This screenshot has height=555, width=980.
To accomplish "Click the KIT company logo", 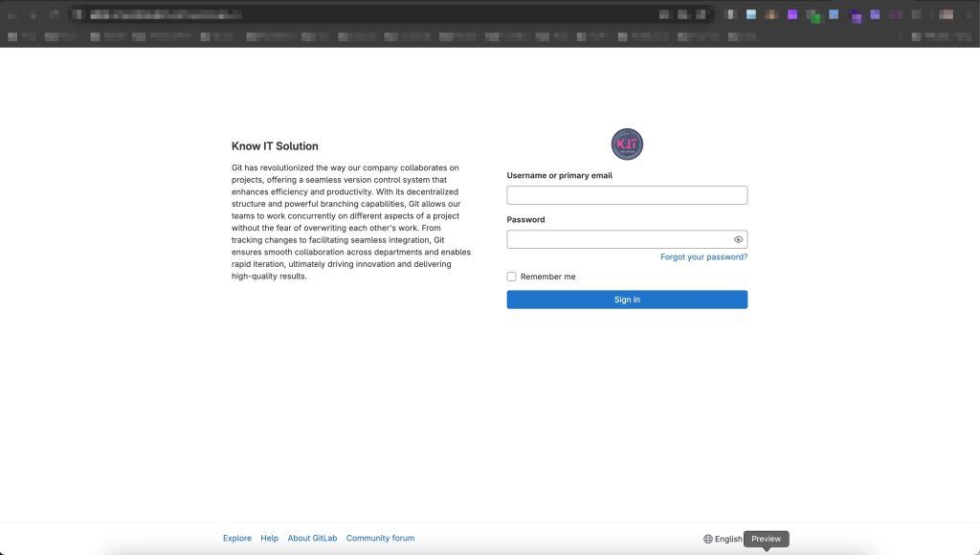I will pyautogui.click(x=627, y=144).
